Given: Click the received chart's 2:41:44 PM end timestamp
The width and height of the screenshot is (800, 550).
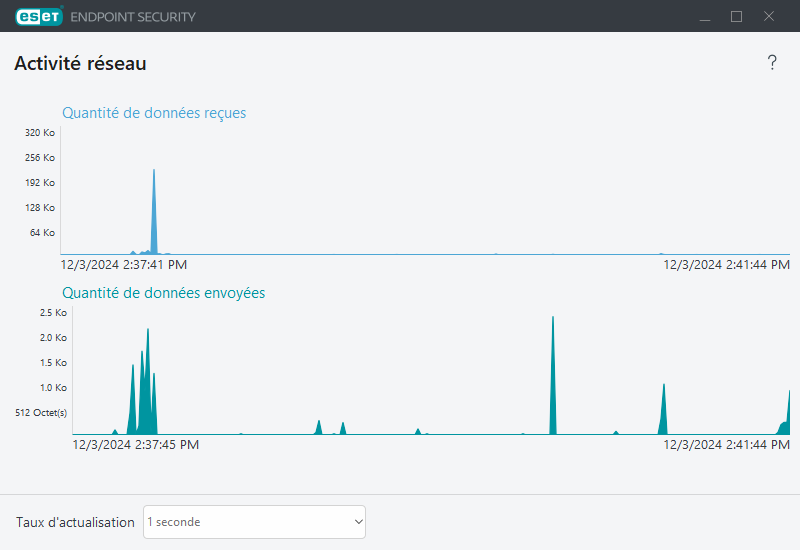Looking at the screenshot, I should pyautogui.click(x=727, y=265).
